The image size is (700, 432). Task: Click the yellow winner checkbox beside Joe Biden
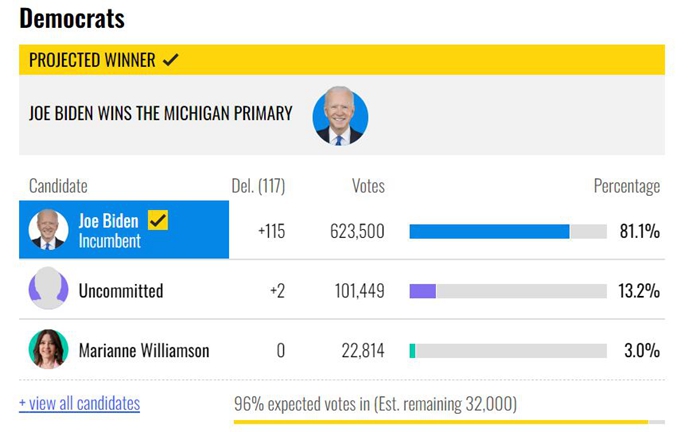(158, 220)
